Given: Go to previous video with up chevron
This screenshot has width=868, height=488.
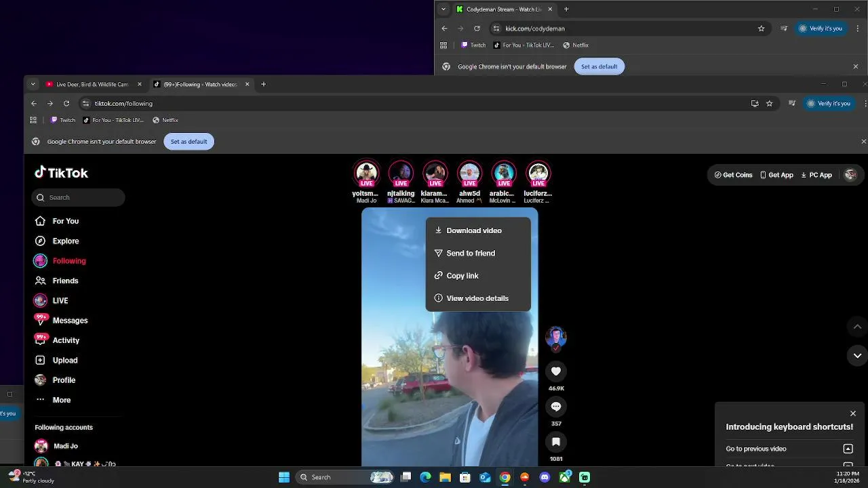Looking at the screenshot, I should pos(857,327).
